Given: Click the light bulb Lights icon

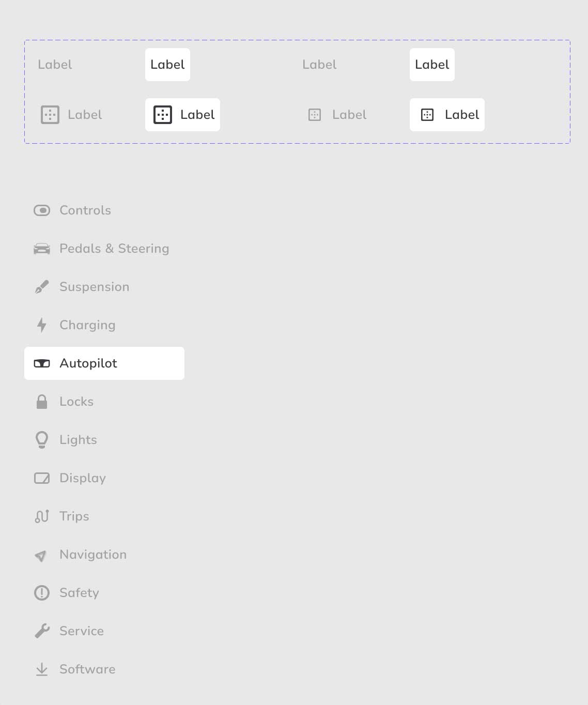Looking at the screenshot, I should [x=42, y=440].
